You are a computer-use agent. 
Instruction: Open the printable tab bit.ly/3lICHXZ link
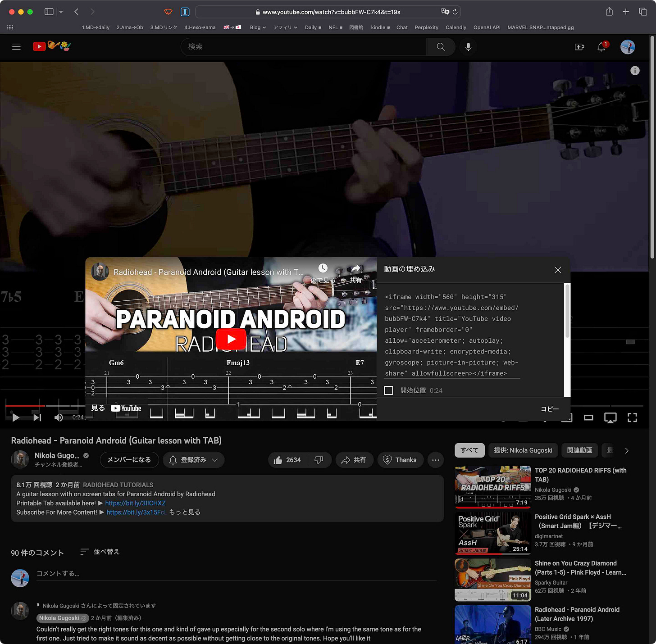[135, 503]
